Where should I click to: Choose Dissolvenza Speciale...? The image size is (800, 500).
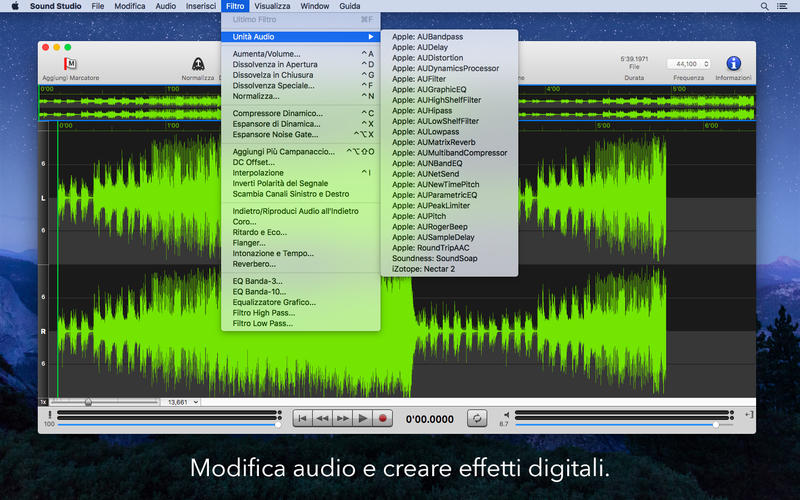click(x=301, y=85)
